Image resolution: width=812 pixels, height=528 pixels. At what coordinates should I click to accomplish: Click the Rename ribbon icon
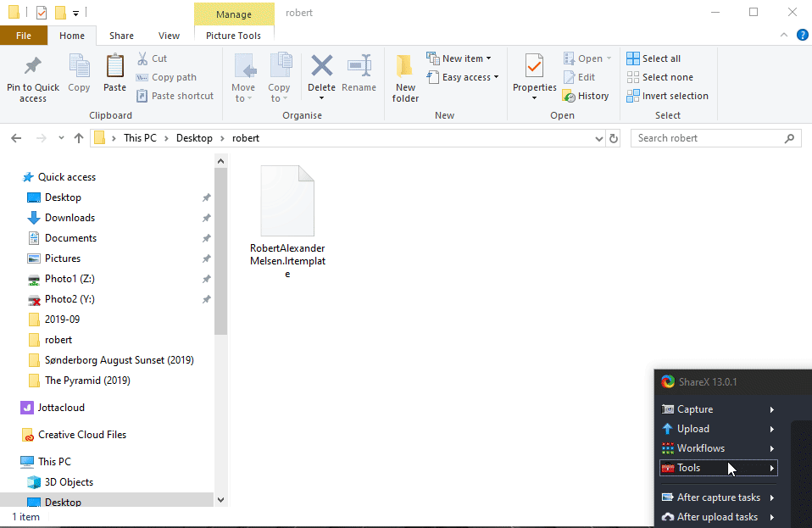click(x=359, y=66)
